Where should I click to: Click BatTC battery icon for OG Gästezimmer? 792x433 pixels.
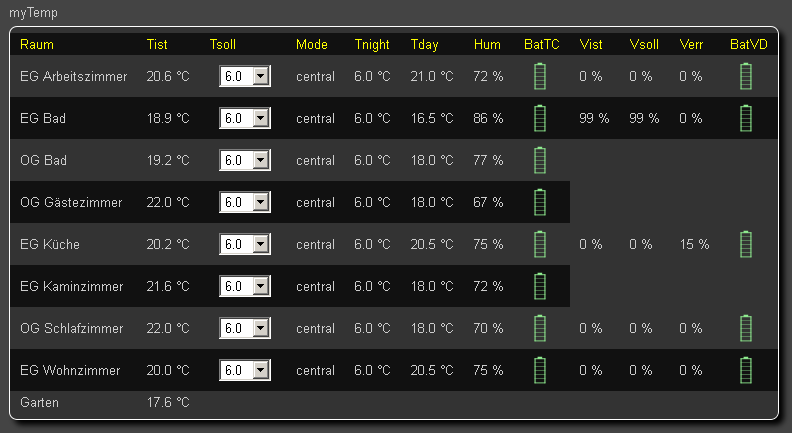[541, 202]
